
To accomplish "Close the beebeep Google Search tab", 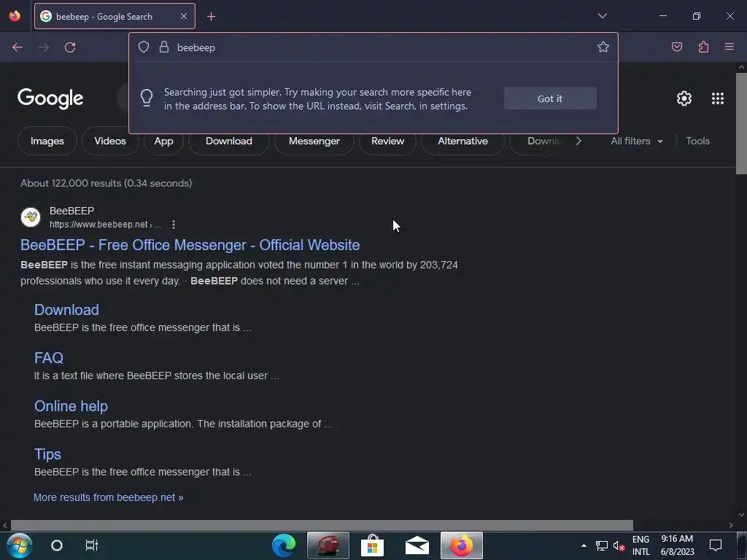I will (x=184, y=16).
